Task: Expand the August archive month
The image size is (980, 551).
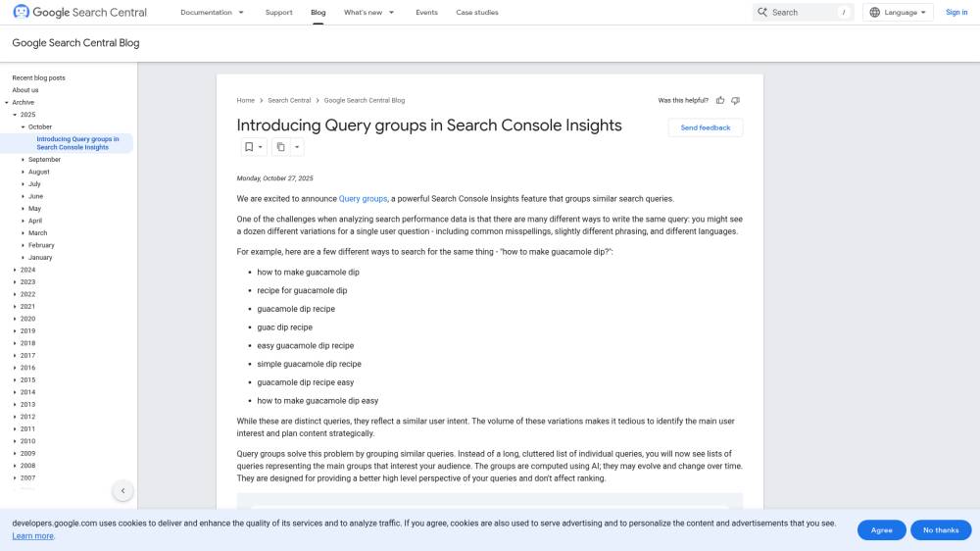Action: coord(24,172)
